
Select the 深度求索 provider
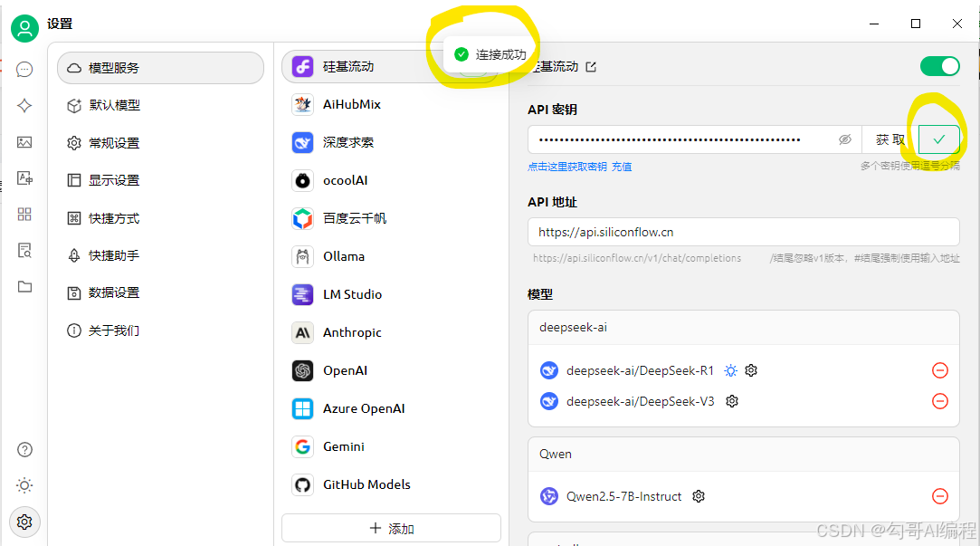(391, 142)
